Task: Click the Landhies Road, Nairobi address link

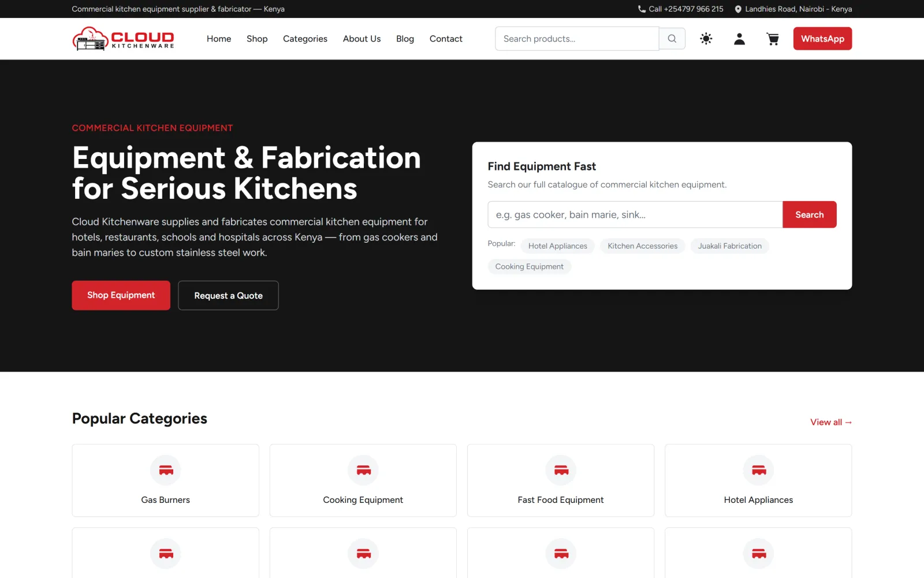Action: 793,9
